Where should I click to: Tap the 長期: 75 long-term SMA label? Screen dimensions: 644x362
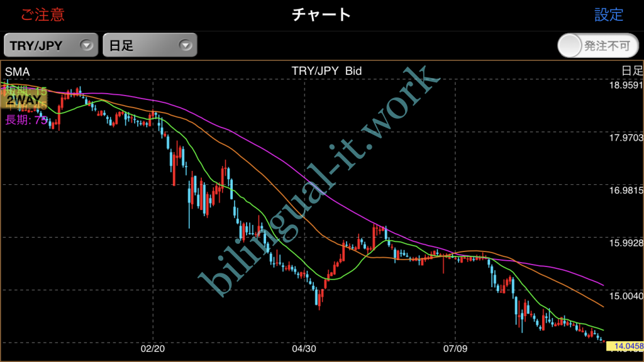26,120
